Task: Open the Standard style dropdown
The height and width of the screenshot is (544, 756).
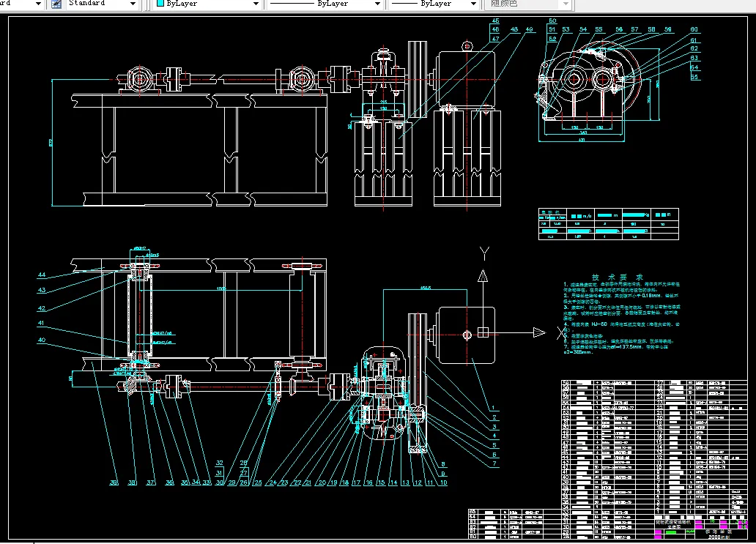Action: pyautogui.click(x=133, y=4)
